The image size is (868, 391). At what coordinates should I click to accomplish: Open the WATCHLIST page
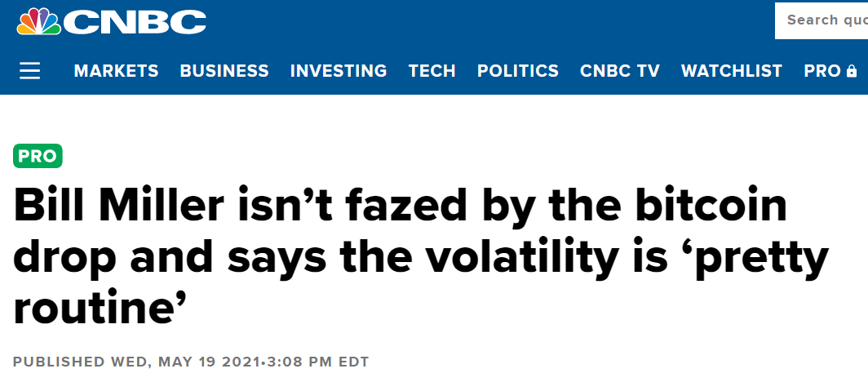[x=731, y=71]
